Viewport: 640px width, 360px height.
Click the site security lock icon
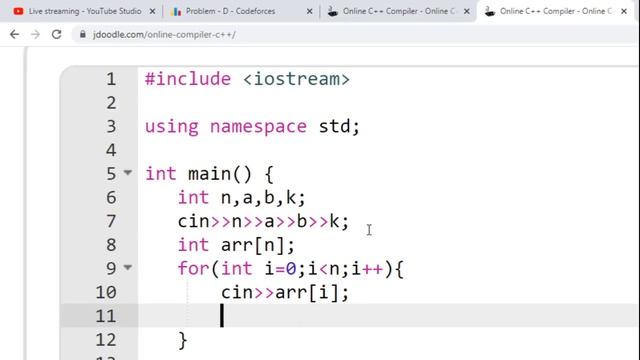pos(83,35)
